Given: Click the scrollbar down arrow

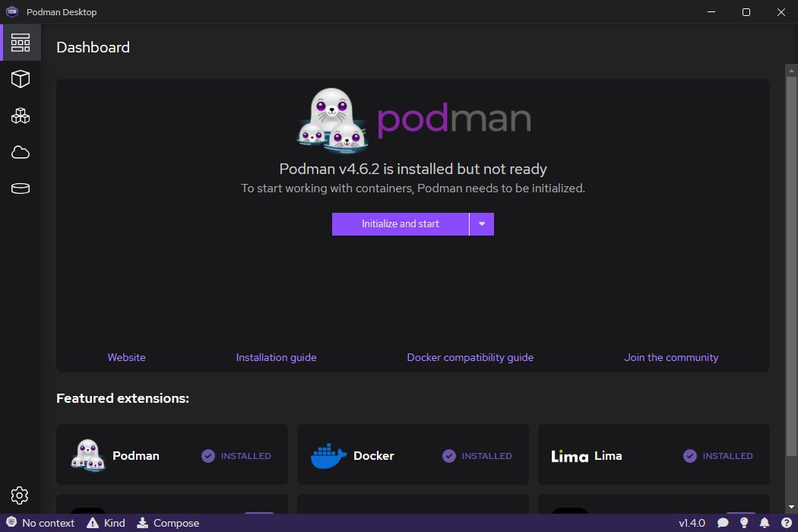Looking at the screenshot, I should pos(791,507).
